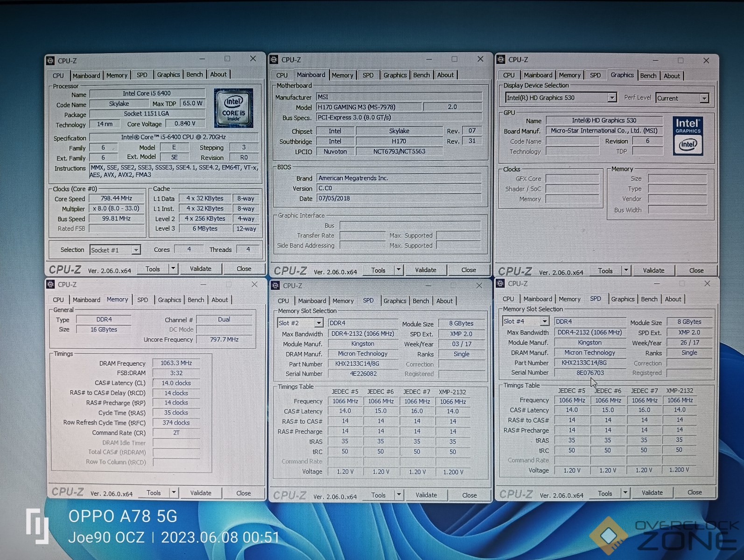
Task: Open Slot #2 memory slot dropdown
Action: tap(318, 323)
